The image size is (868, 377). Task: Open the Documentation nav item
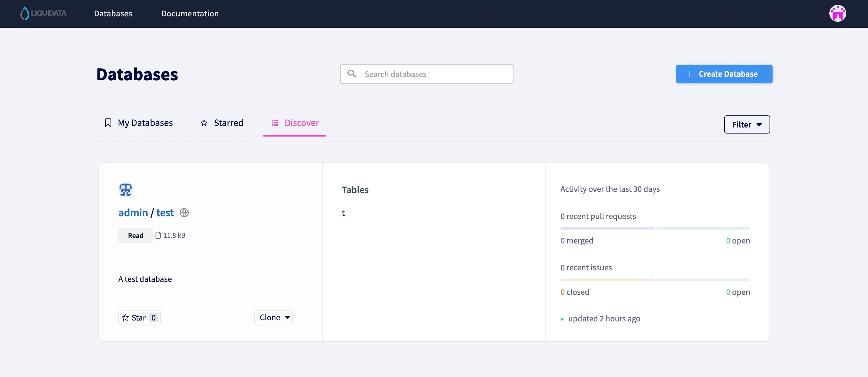point(190,14)
